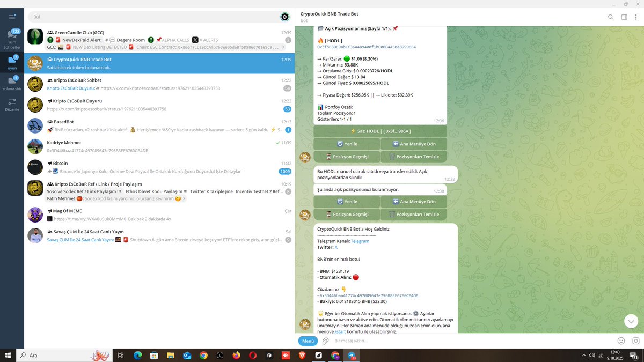This screenshot has height=362, width=644.
Task: Open the Telegram hamburger main menu
Action: [x=12, y=17]
